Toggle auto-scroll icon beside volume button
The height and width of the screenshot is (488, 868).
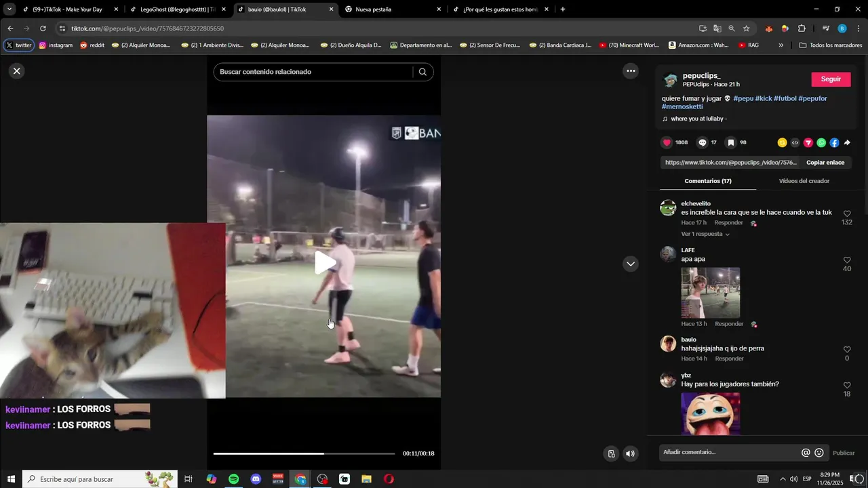[x=611, y=454]
